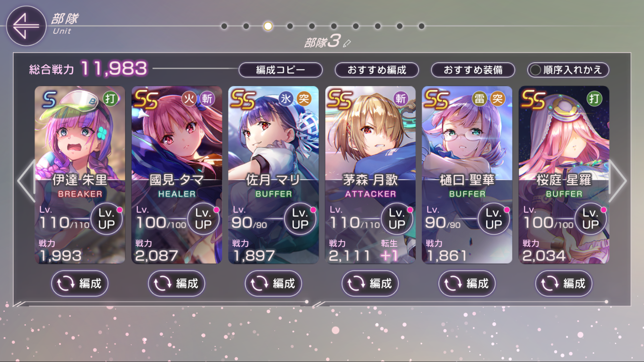
Task: Swap member 樋口 聖華 via 編成 button
Action: tap(467, 284)
